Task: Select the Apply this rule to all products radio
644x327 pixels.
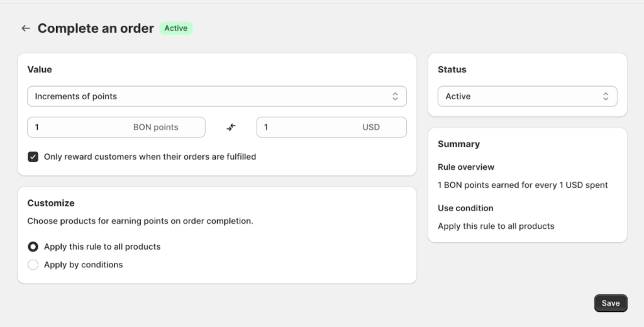Action: point(33,247)
